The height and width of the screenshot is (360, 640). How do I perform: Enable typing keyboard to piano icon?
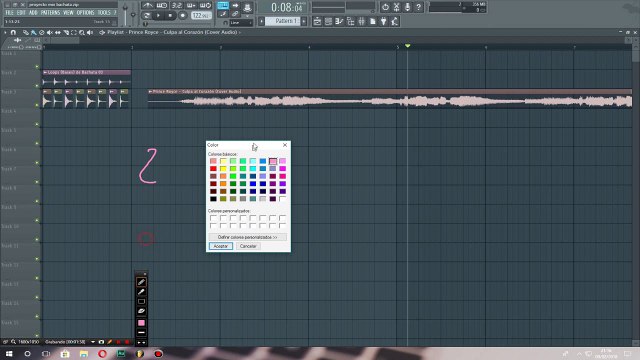pos(222,5)
